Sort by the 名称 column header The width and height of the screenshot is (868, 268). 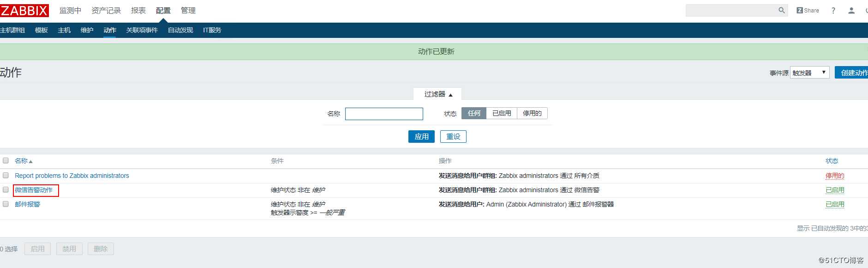click(x=24, y=161)
